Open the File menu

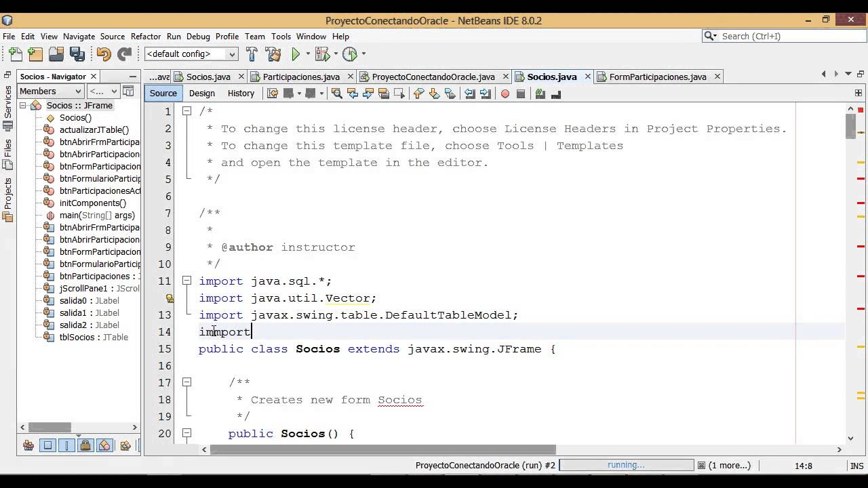coord(9,37)
